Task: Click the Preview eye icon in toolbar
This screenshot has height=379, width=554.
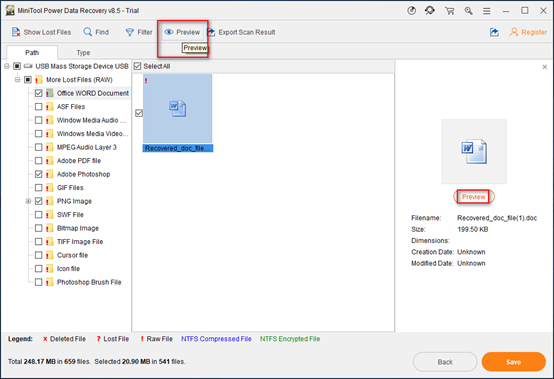Action: [169, 32]
